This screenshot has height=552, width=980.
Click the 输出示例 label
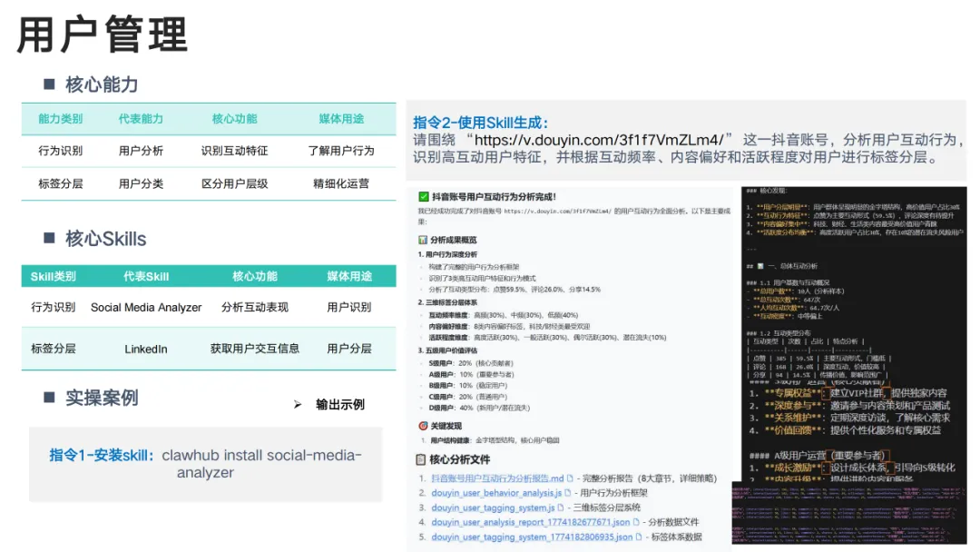[340, 404]
